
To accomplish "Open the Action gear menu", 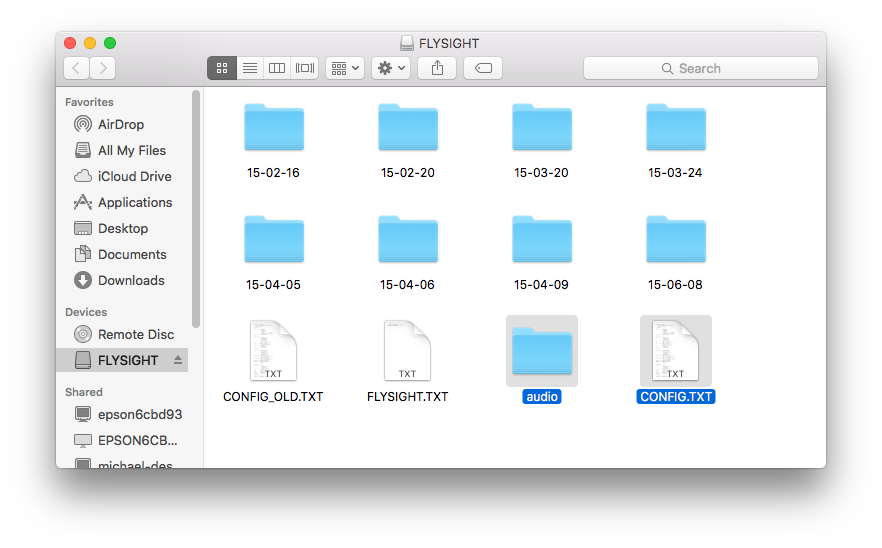I will tap(390, 68).
